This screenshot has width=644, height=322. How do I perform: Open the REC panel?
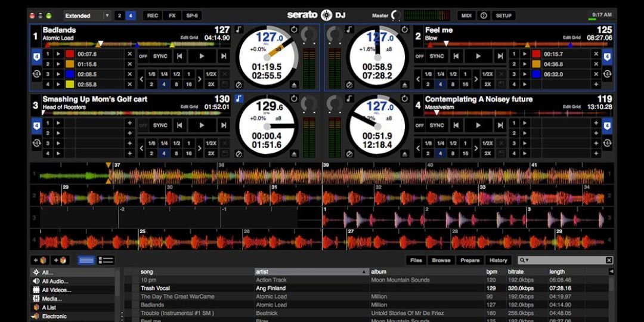(153, 16)
